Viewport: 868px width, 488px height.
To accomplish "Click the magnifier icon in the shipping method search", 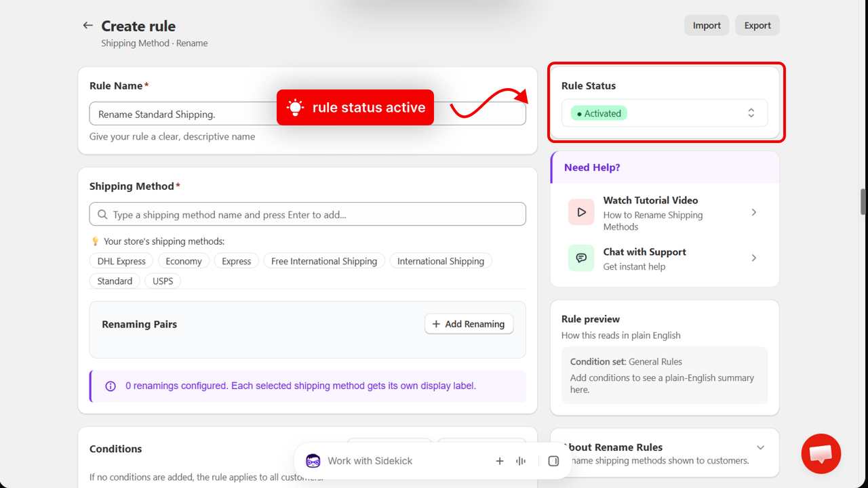I will click(x=102, y=215).
